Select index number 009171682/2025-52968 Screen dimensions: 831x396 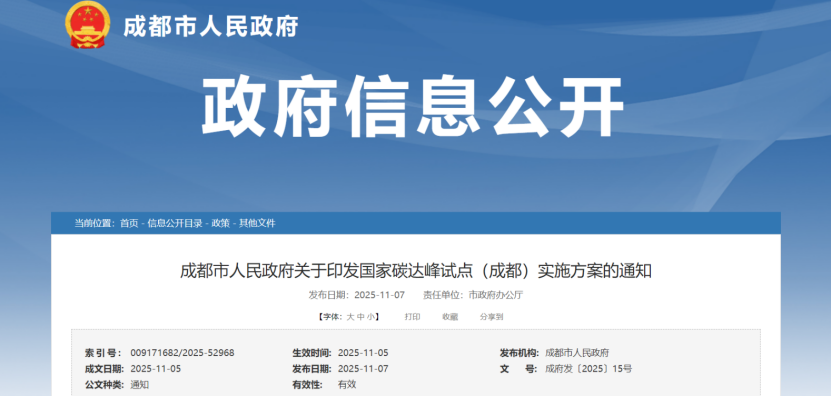[182, 353]
